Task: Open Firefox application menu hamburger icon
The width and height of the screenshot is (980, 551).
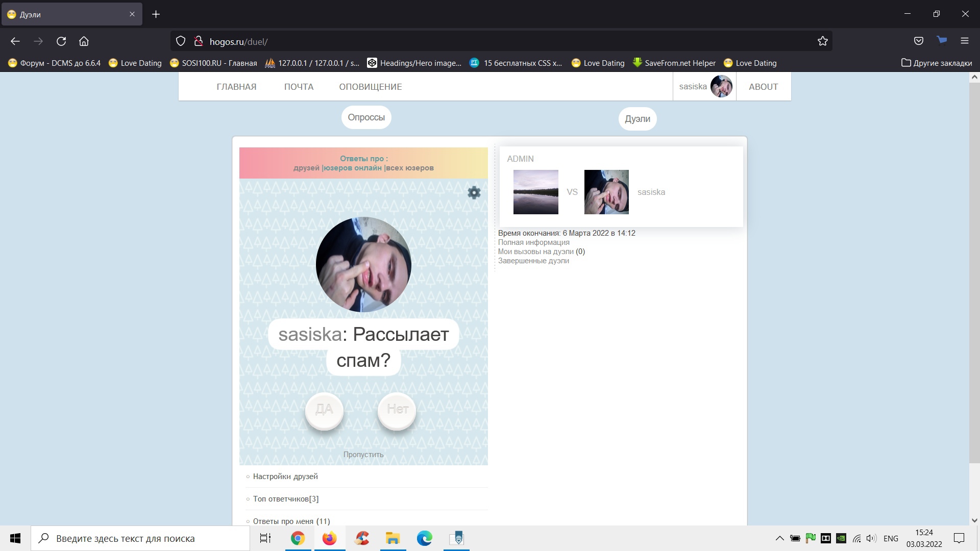Action: click(964, 41)
